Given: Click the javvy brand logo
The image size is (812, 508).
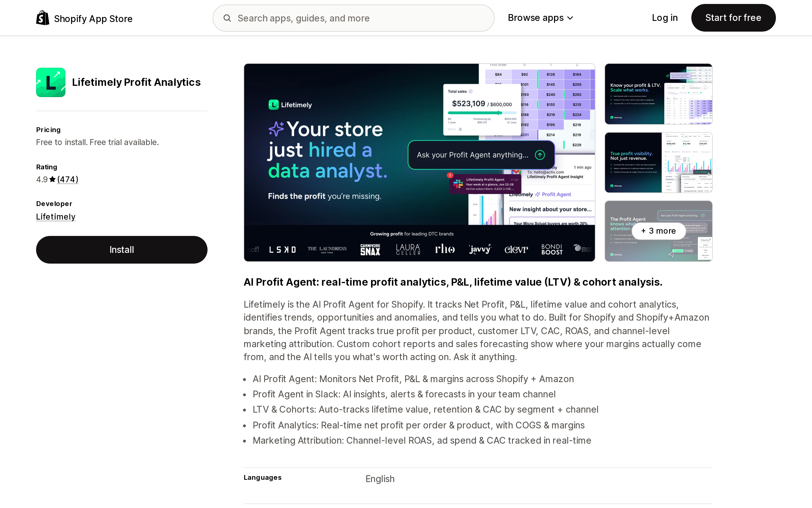Looking at the screenshot, I should click(x=480, y=249).
